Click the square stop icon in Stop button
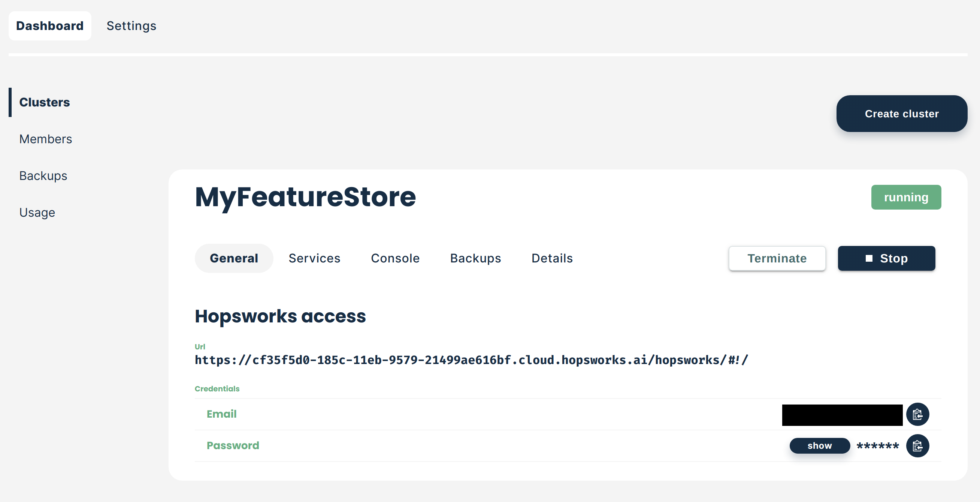The image size is (980, 502). (x=869, y=258)
